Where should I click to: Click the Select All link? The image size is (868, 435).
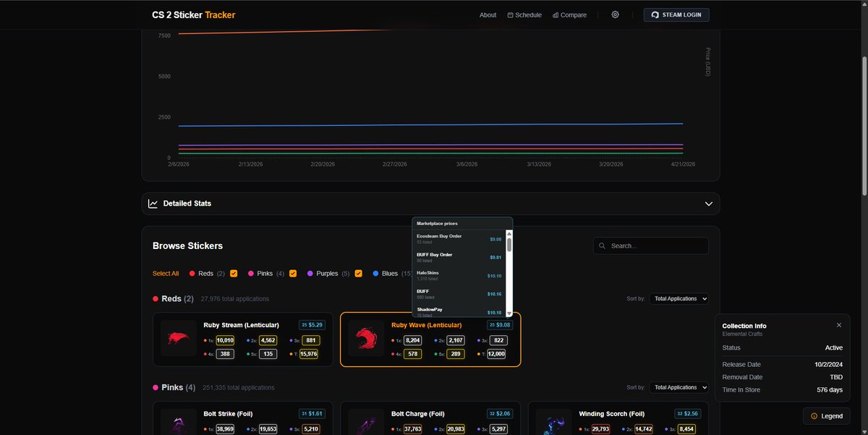pos(166,274)
